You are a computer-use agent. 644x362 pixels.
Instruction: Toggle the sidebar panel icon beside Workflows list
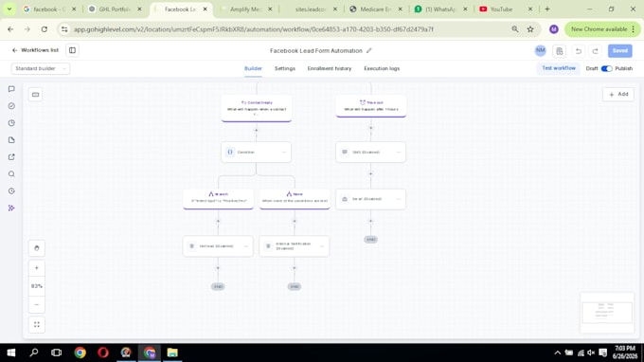(x=72, y=50)
